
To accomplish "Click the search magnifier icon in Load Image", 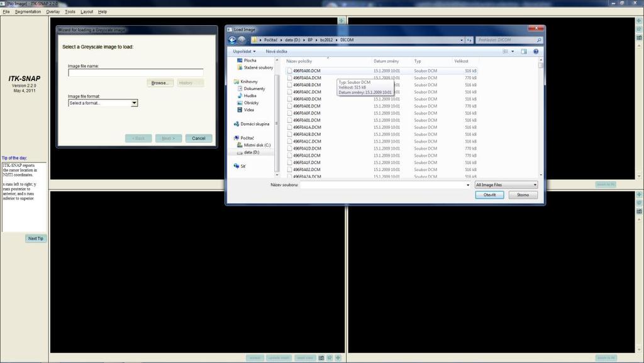I will tap(539, 40).
